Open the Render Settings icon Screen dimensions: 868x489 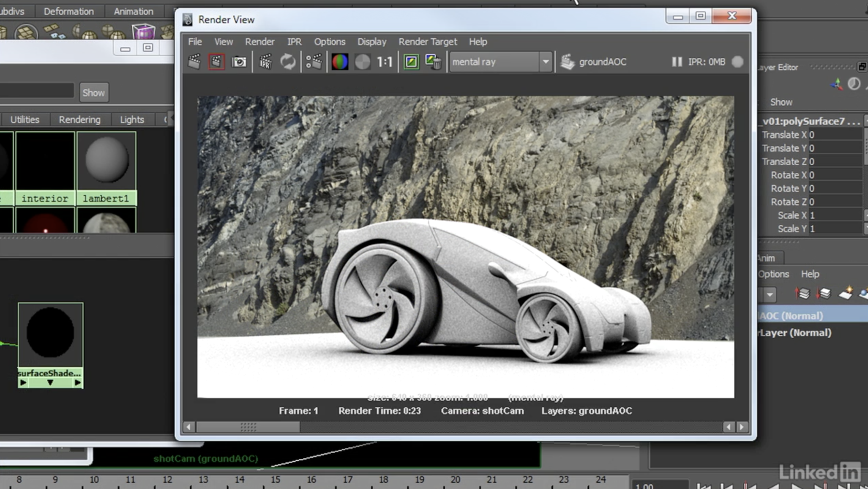point(314,62)
